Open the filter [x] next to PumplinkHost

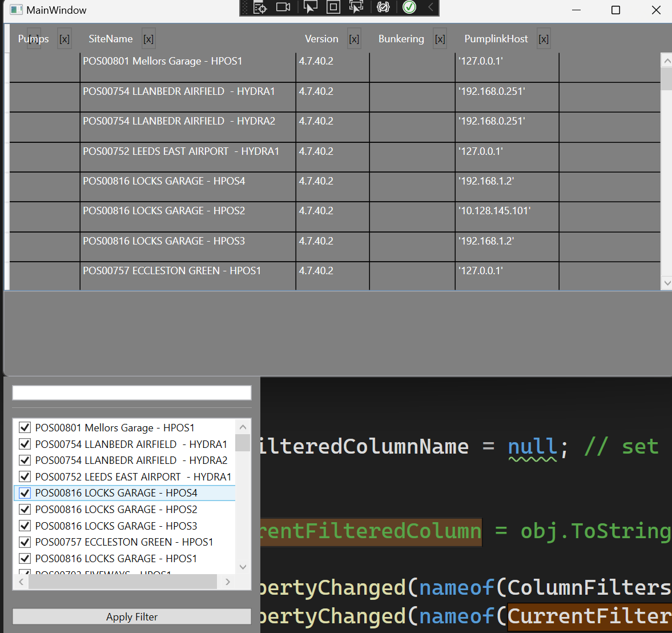pos(544,39)
